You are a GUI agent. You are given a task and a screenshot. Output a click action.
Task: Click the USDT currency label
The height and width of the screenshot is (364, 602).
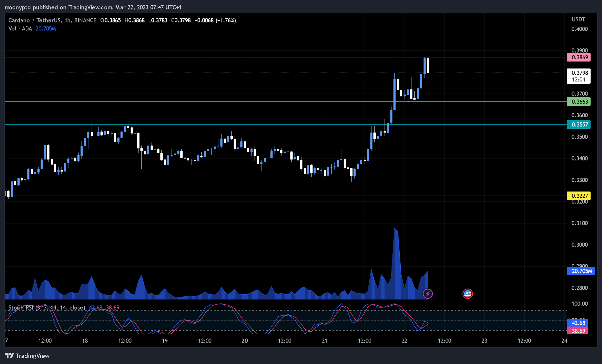point(579,19)
